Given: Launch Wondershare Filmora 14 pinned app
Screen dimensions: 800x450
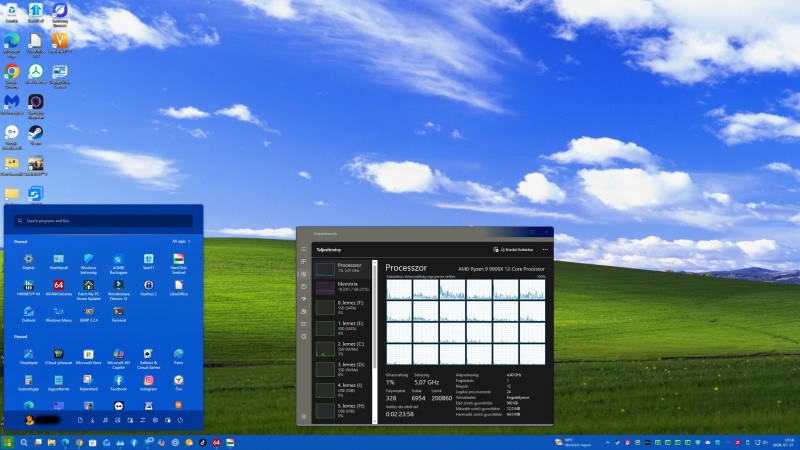Looking at the screenshot, I should (118, 289).
